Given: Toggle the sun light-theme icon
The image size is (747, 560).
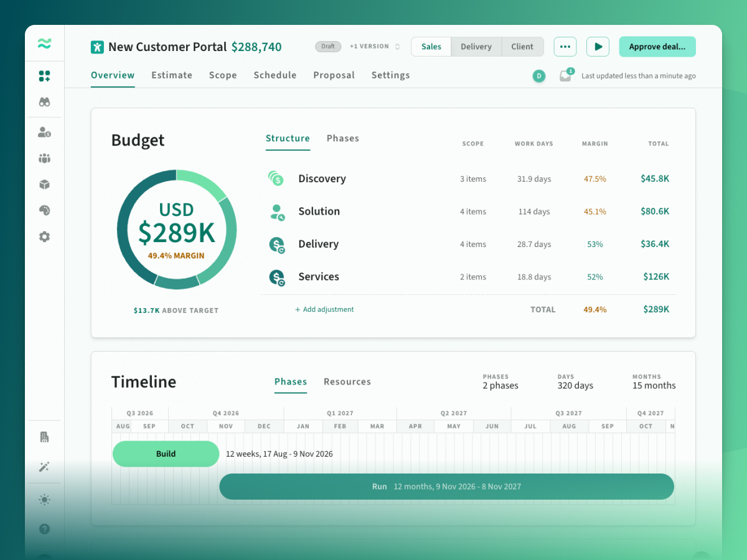Looking at the screenshot, I should (x=44, y=500).
